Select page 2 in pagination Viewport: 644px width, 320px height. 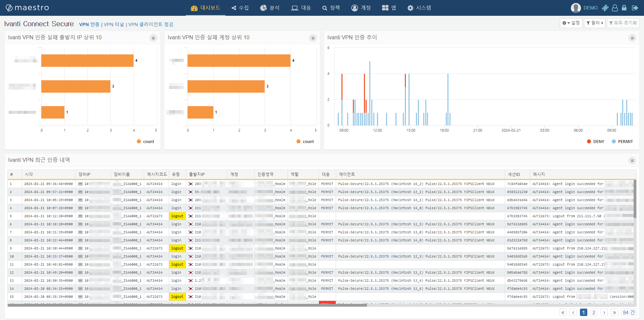(594, 313)
